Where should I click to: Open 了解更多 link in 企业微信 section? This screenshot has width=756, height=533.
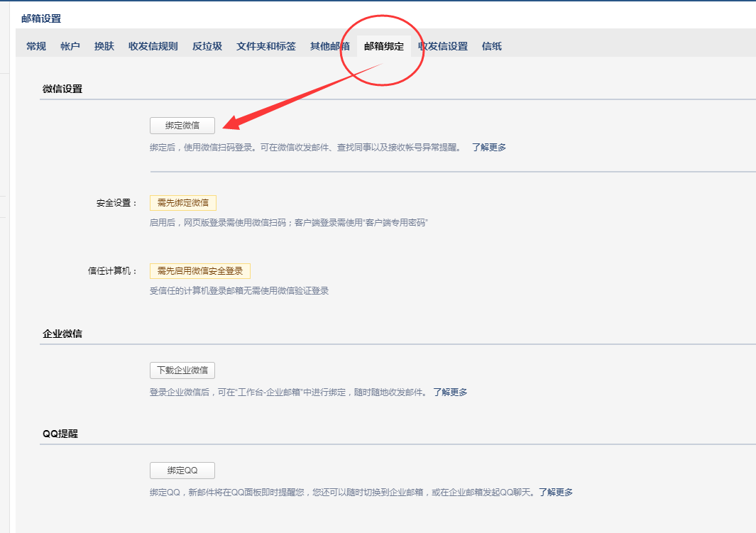click(x=450, y=392)
